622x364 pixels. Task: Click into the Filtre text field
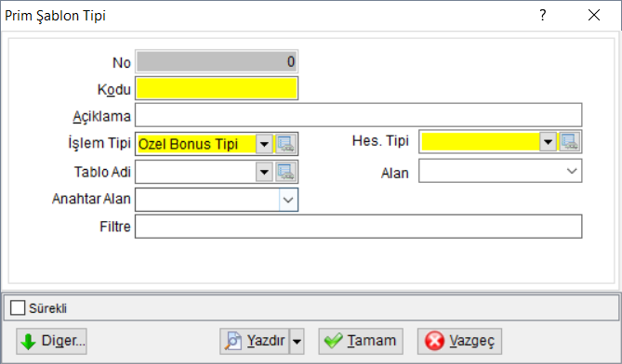pos(359,227)
